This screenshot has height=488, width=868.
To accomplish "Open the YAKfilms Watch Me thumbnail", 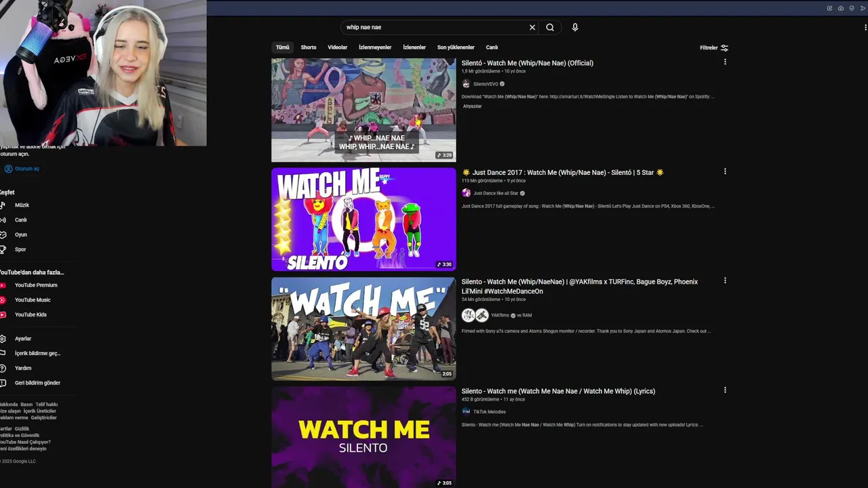I will pyautogui.click(x=363, y=329).
